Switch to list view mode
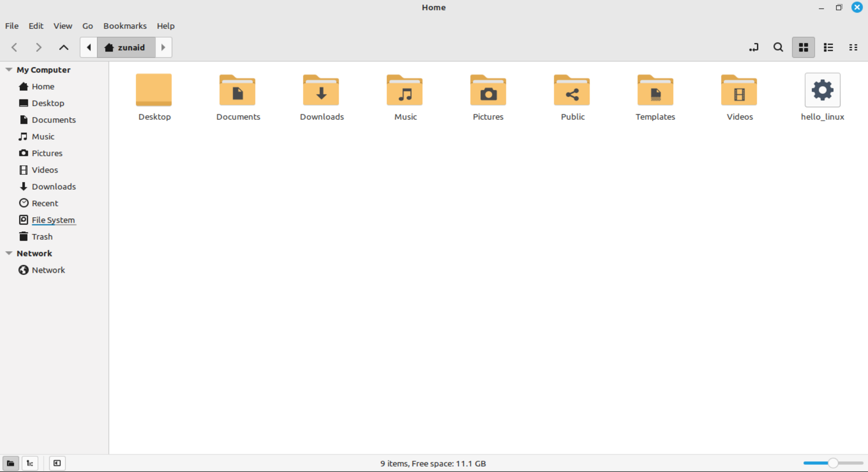This screenshot has height=472, width=868. 828,47
